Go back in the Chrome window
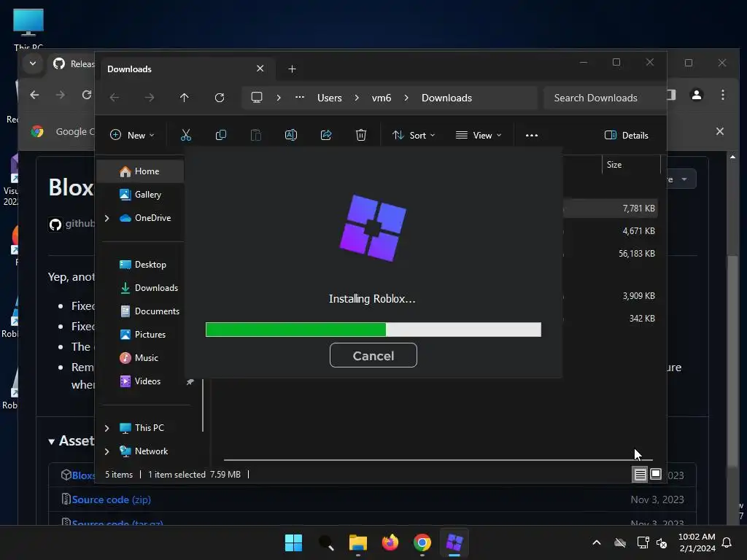Screen dimensions: 747x560 tap(34, 95)
